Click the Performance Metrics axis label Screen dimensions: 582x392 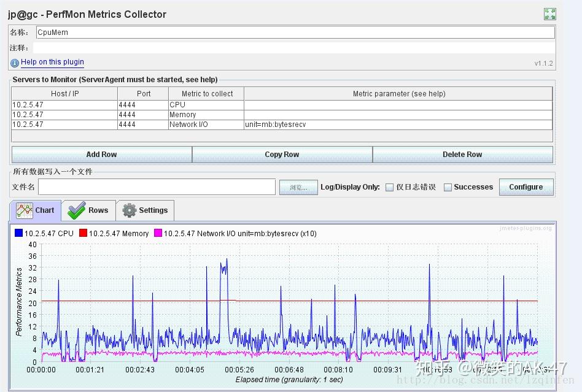[x=18, y=302]
